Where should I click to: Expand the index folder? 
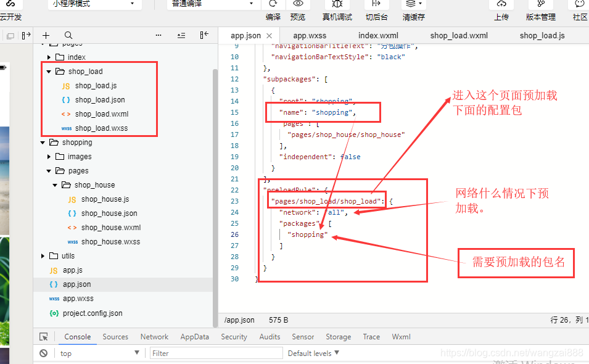(x=49, y=57)
